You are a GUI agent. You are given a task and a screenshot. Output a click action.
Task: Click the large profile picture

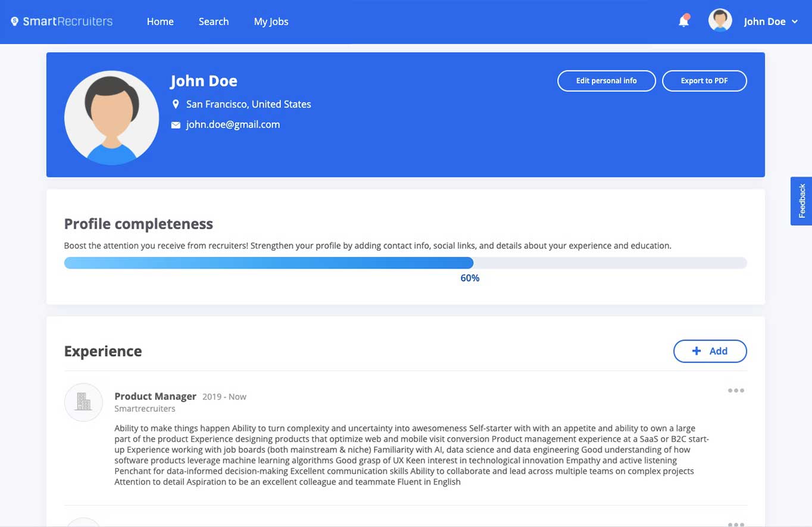coord(111,118)
